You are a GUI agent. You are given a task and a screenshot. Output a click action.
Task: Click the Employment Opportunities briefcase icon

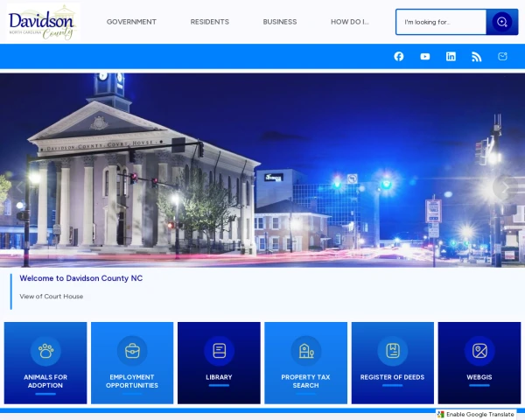[x=132, y=351]
